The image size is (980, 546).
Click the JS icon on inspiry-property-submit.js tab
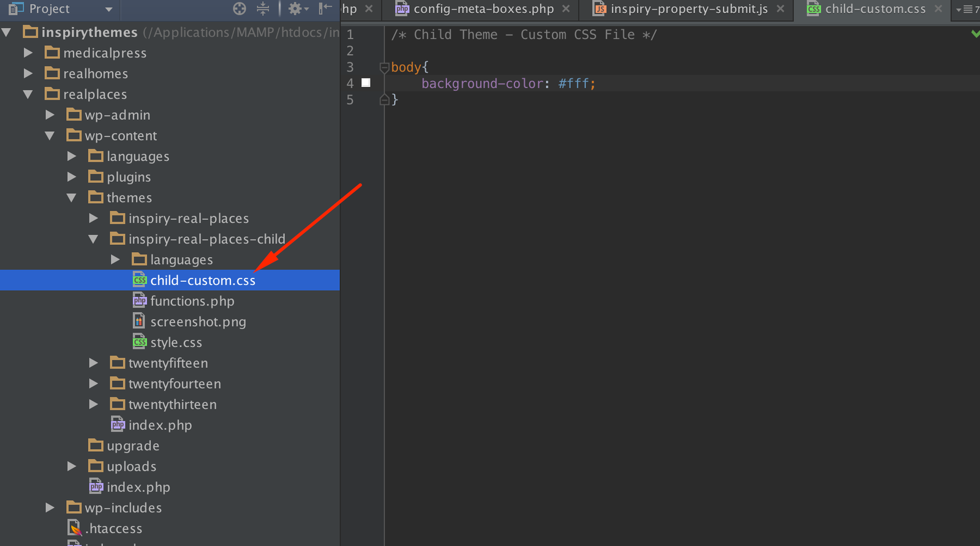click(x=600, y=9)
